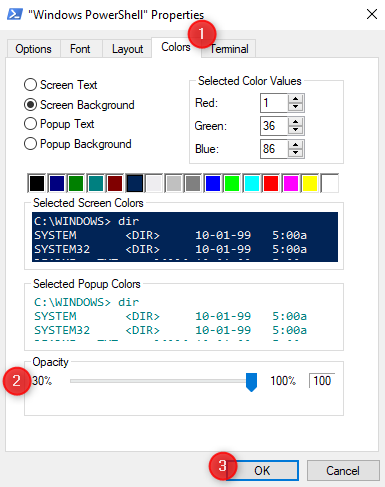Pick the black color swatch

(37, 183)
